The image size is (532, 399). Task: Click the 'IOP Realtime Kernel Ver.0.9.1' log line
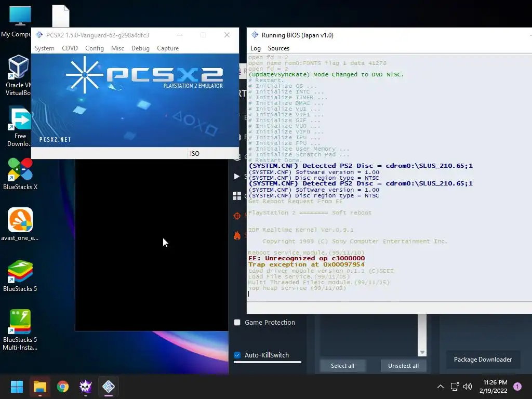(x=301, y=230)
